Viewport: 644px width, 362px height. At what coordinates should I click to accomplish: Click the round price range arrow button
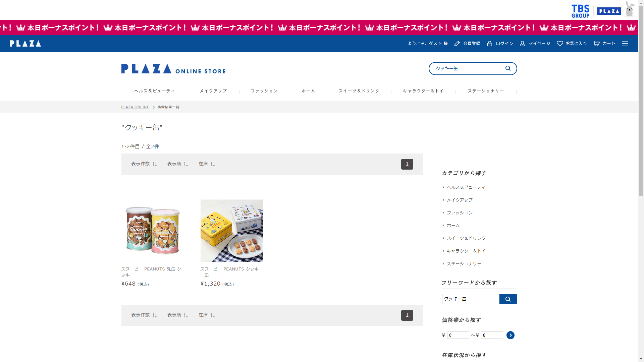pyautogui.click(x=510, y=335)
